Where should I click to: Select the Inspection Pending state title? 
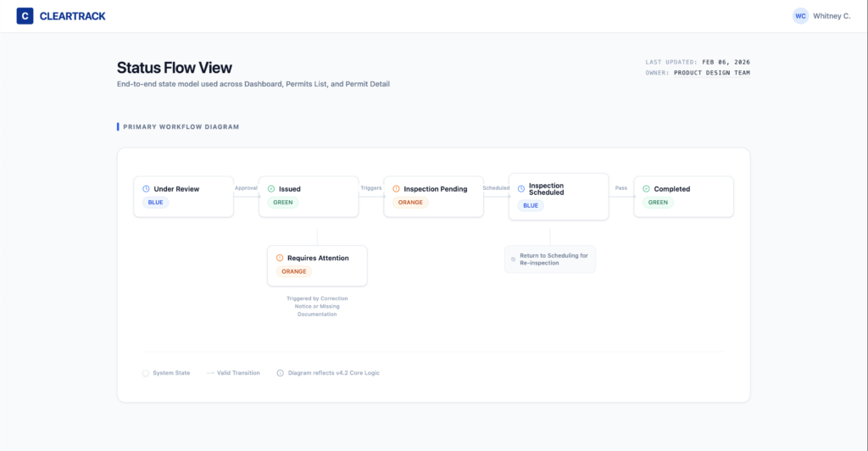pos(435,189)
